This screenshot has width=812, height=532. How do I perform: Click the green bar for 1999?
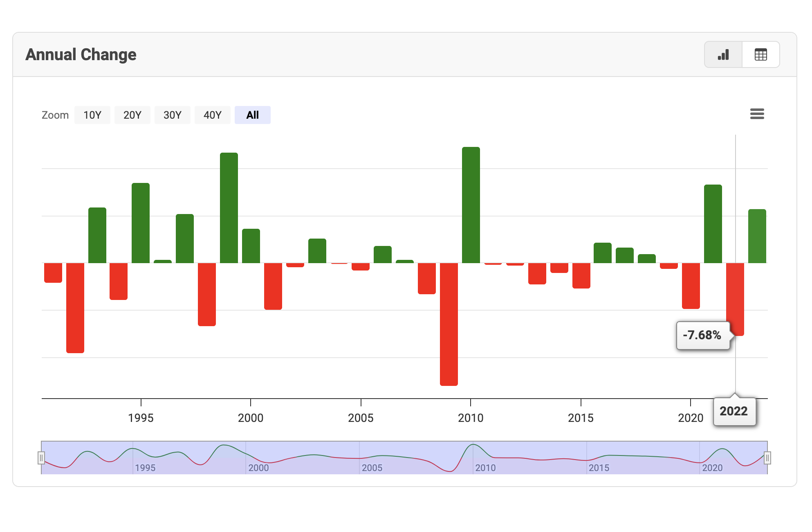click(229, 207)
